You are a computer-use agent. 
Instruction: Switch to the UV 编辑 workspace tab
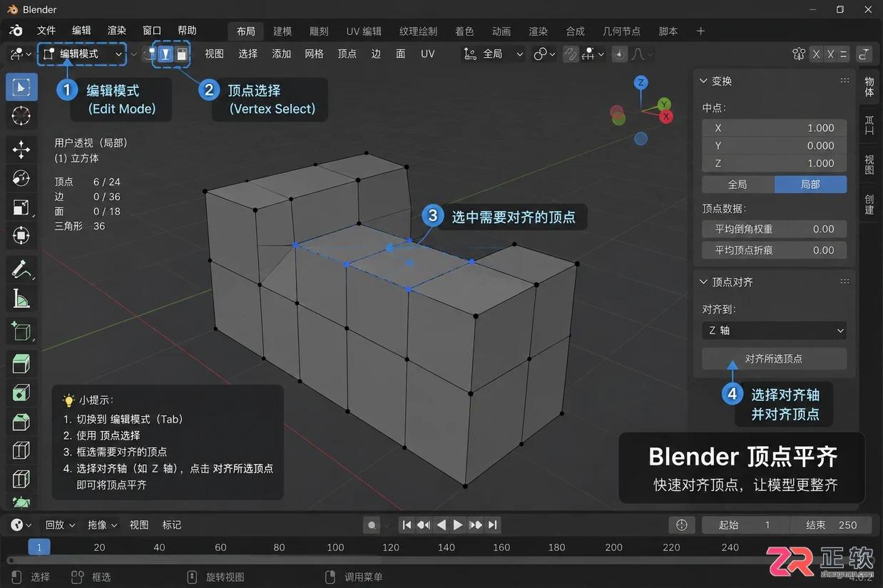[x=364, y=31]
